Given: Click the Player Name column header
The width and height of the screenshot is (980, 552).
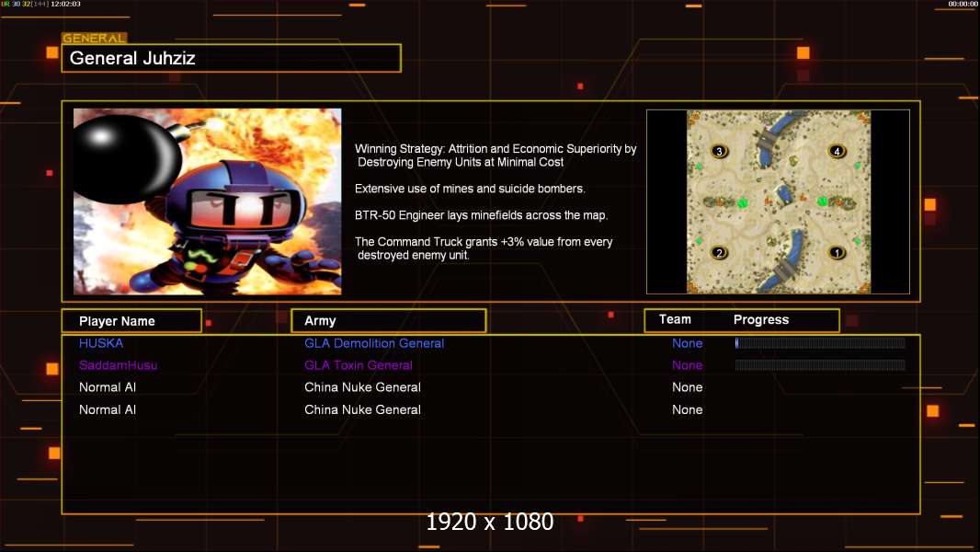Looking at the screenshot, I should (x=131, y=321).
